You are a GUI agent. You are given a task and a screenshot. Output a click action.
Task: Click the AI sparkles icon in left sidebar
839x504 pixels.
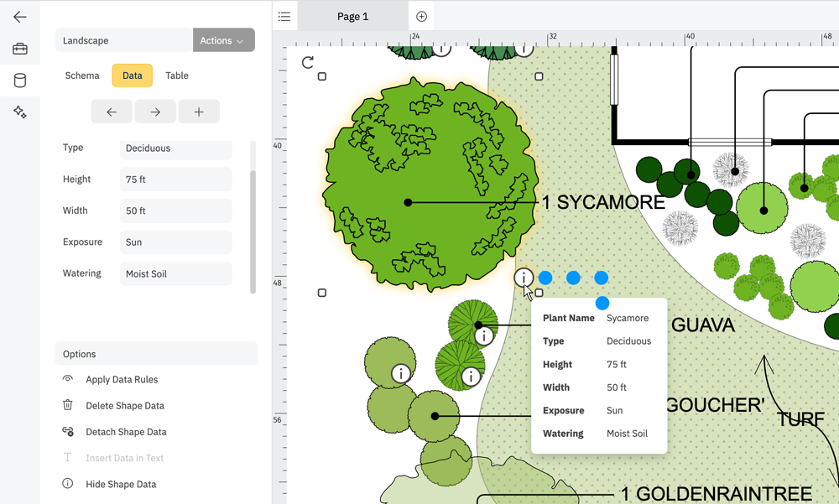[20, 111]
